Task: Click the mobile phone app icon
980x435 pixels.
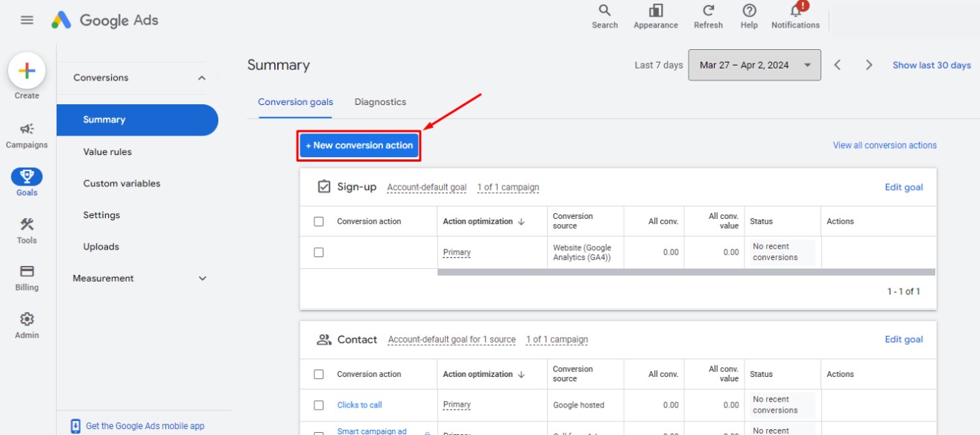Action: [x=75, y=426]
